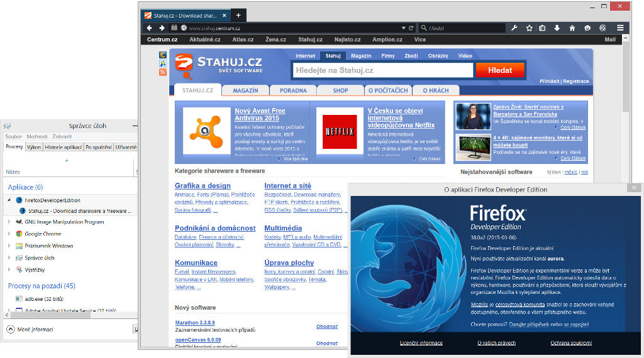Expand Průzkumník Windows process row

pos(9,246)
